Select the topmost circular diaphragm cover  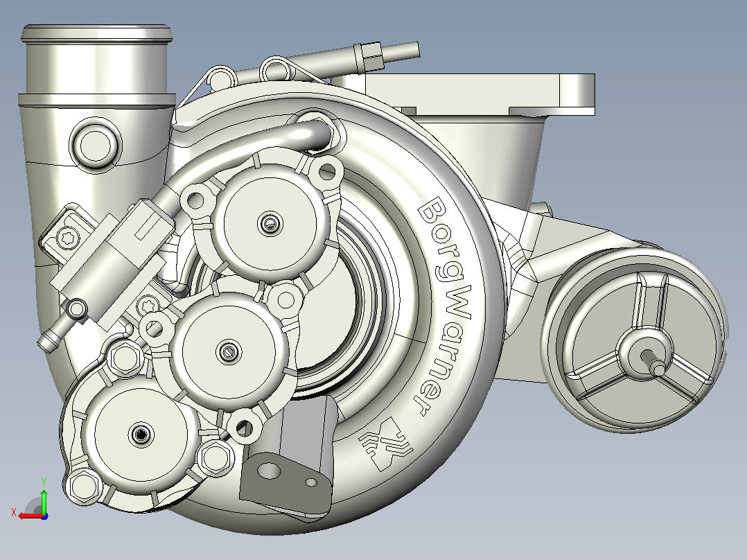pyautogui.click(x=270, y=224)
